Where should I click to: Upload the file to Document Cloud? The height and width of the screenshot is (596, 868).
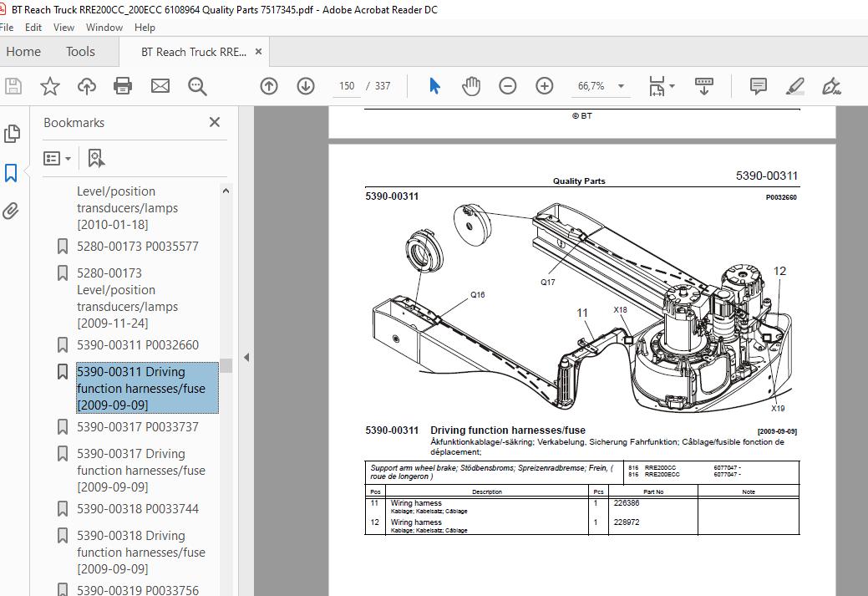click(86, 86)
